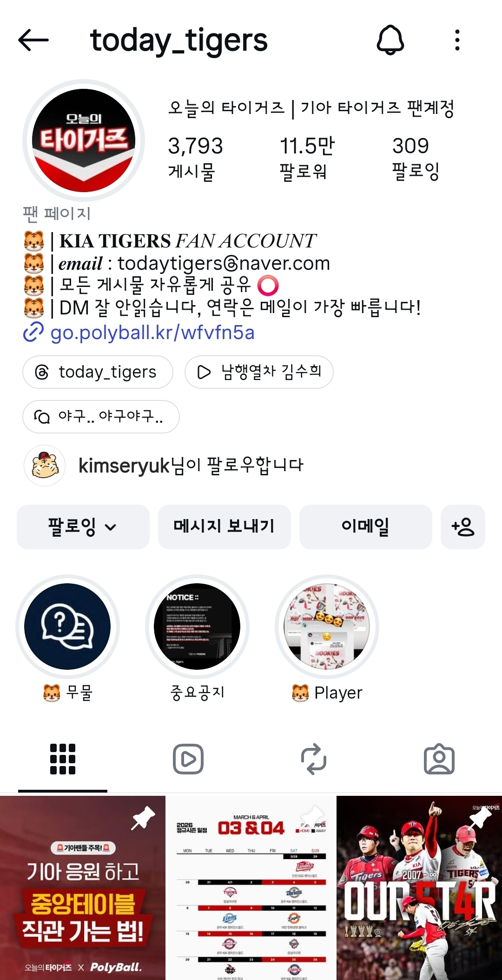Screen dimensions: 502x980
Task: Expand the 팔로잉 following dropdown
Action: point(83,527)
